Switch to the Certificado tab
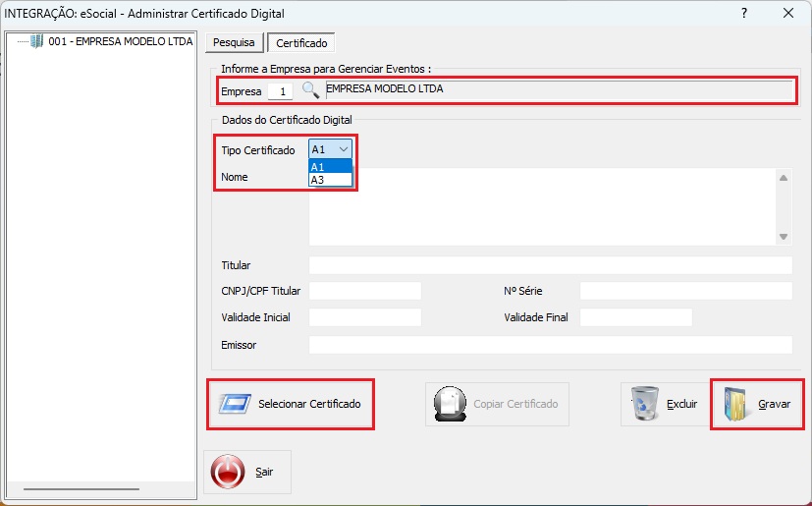The image size is (812, 506). pos(301,43)
